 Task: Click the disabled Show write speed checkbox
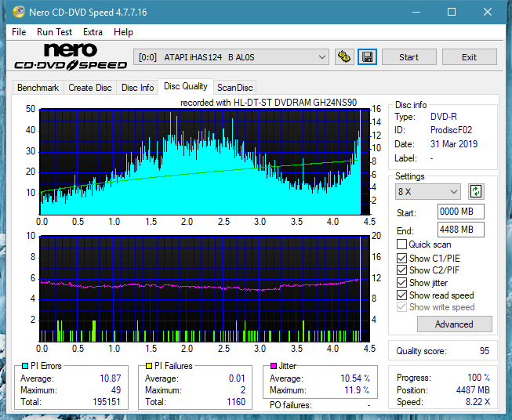pyautogui.click(x=401, y=307)
